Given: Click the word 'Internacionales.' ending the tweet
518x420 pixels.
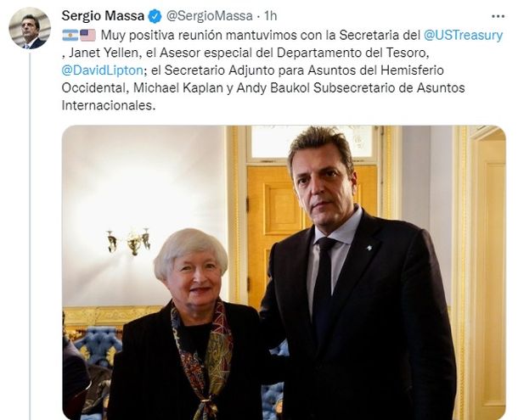Looking at the screenshot, I should click(x=109, y=105).
